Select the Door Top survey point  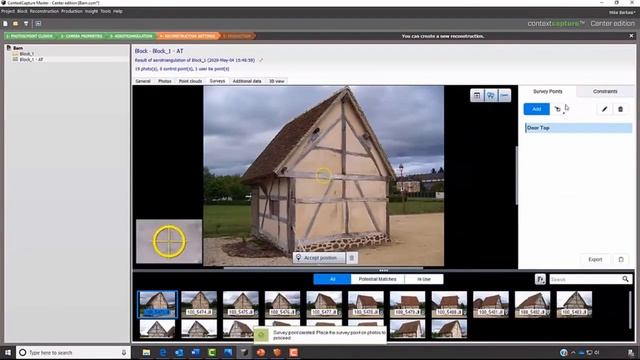(578, 128)
